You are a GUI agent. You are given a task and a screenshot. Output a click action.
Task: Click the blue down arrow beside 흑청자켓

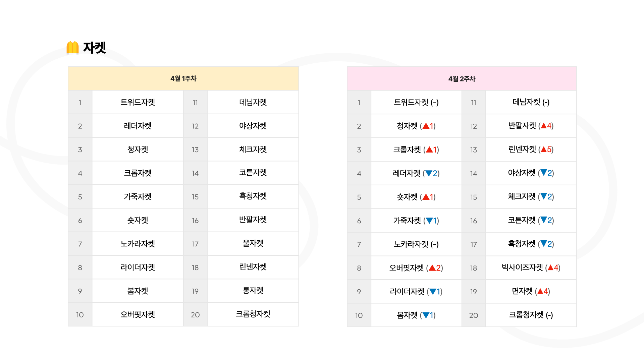pos(544,244)
